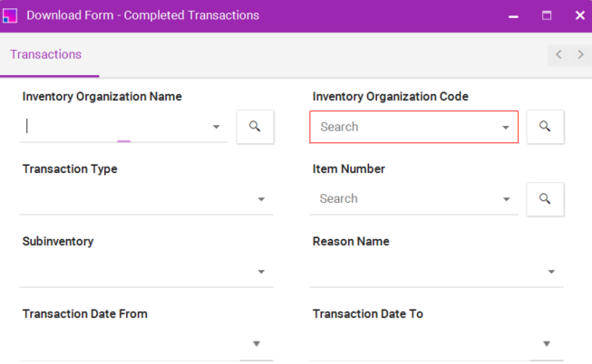Click 'Download Form - Completed Transactions' title

click(x=142, y=15)
